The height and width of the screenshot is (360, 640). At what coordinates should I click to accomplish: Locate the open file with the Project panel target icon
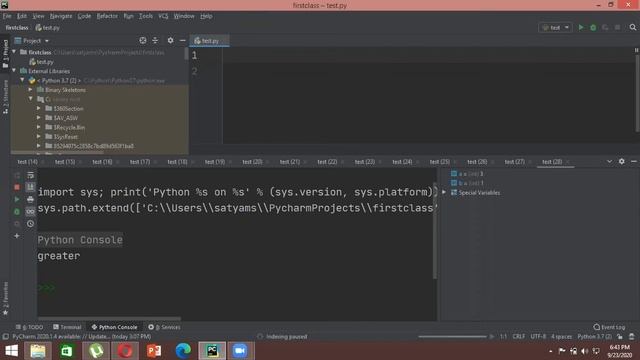142,40
